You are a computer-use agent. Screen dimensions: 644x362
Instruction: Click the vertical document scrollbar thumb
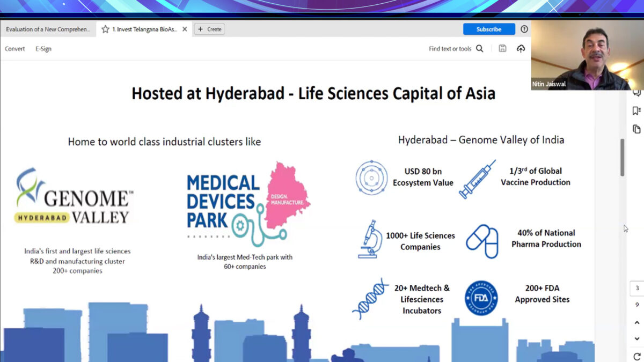click(x=623, y=157)
